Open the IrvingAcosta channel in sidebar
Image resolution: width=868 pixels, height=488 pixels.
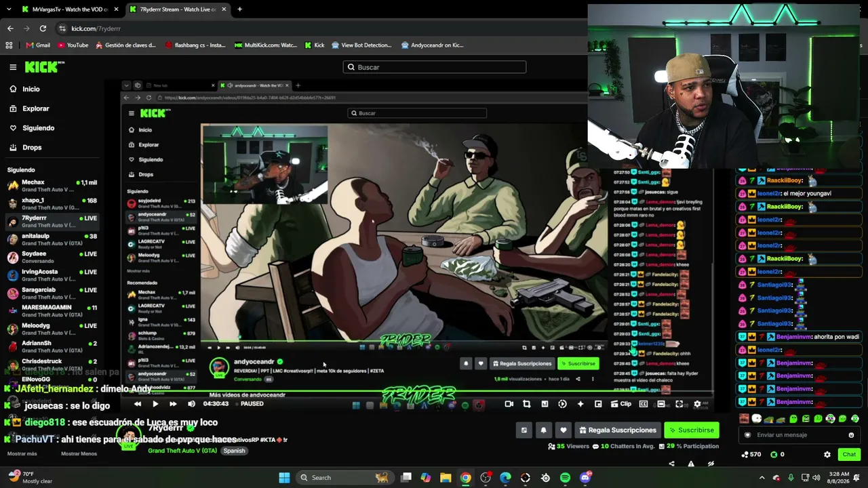click(x=52, y=274)
